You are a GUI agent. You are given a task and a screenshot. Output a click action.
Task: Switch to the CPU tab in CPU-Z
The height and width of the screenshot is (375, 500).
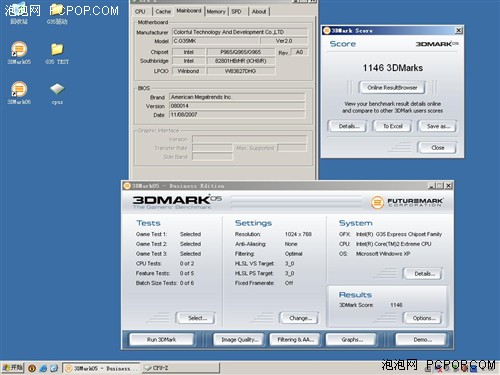tap(140, 11)
